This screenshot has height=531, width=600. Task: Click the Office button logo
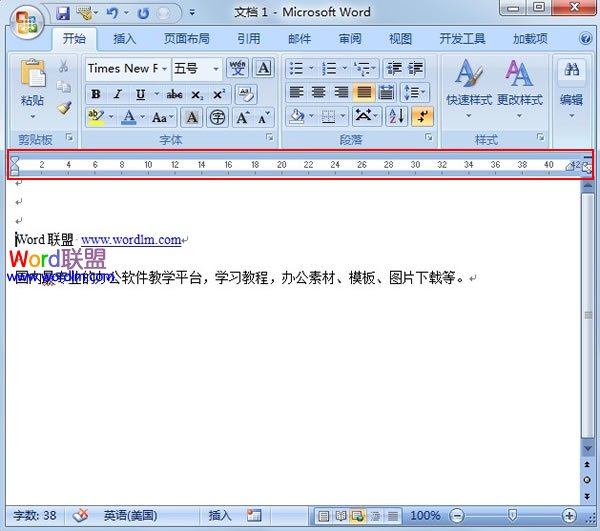26,22
